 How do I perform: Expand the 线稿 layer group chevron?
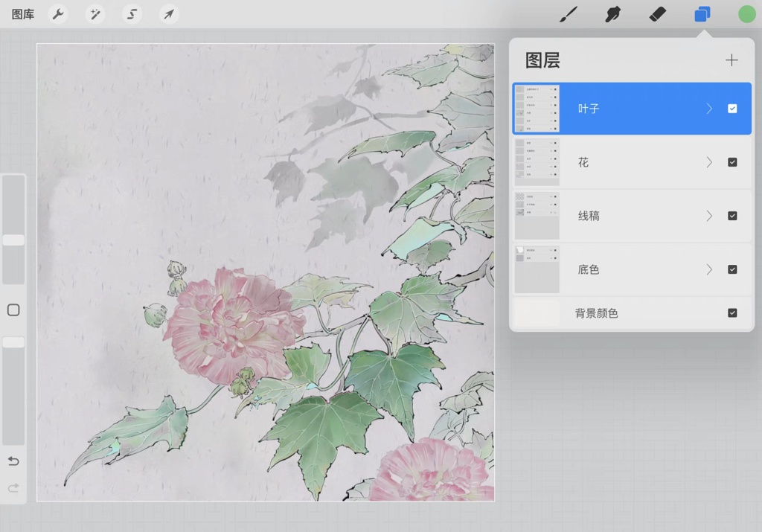tap(709, 216)
